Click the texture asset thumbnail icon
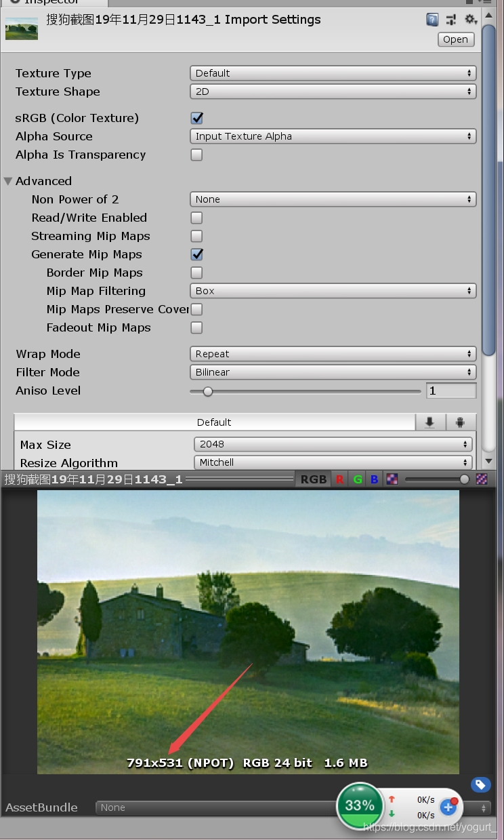The image size is (504, 840). tap(22, 28)
